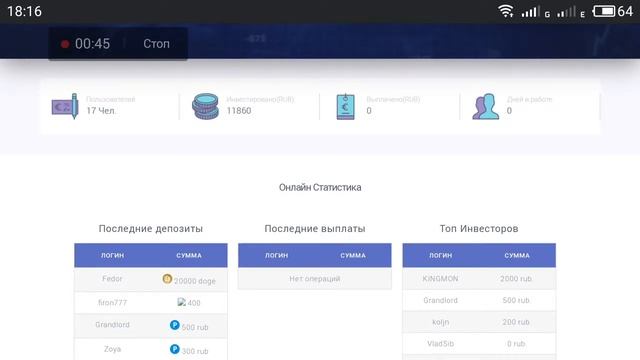Click СУММА header in investors table
The image size is (640, 360).
(x=517, y=256)
